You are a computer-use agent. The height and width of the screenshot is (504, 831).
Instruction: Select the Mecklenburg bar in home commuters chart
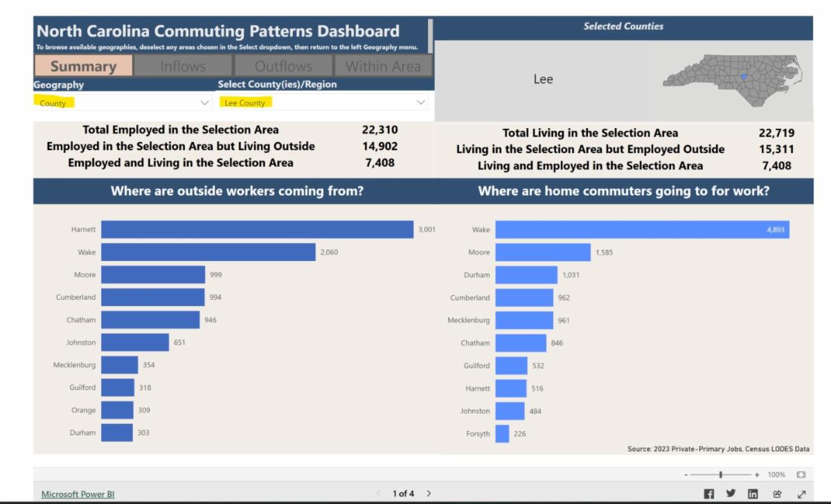(x=524, y=320)
